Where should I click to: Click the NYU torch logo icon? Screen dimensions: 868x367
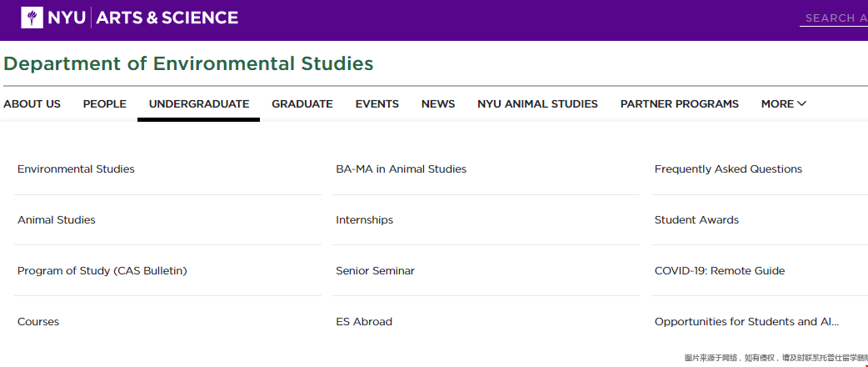[x=32, y=18]
